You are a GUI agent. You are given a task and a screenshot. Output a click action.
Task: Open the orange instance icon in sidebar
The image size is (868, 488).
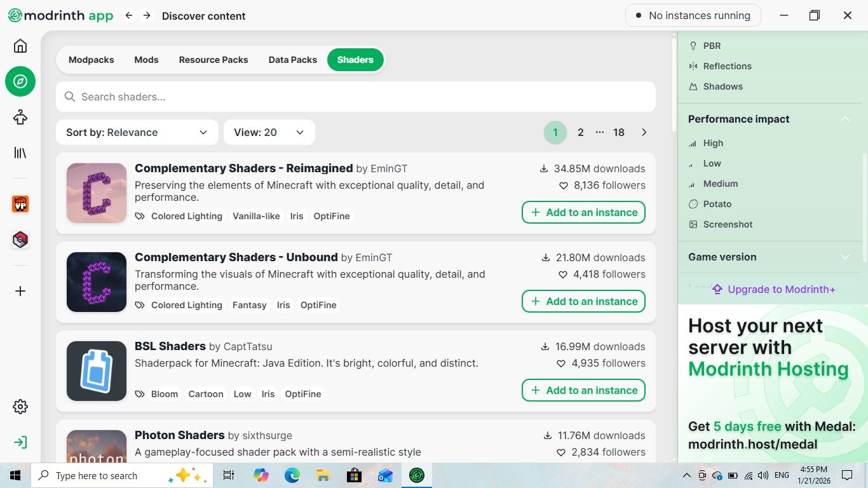click(x=20, y=204)
